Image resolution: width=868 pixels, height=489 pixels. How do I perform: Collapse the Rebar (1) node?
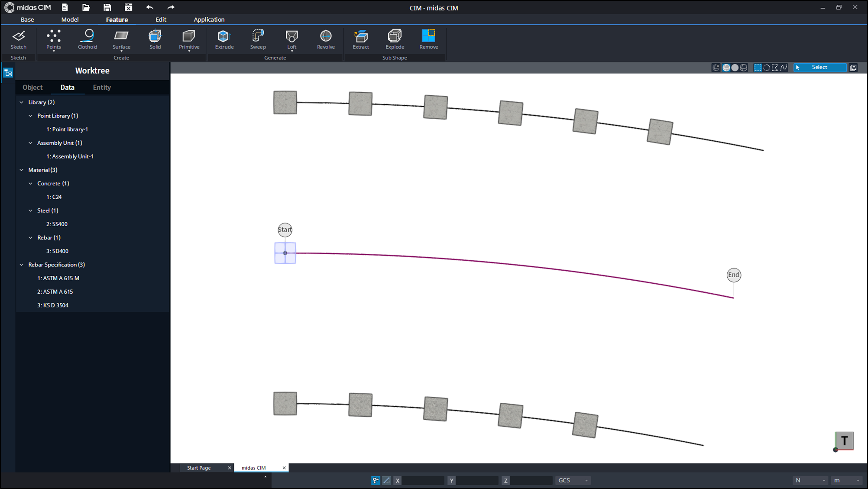pos(30,237)
